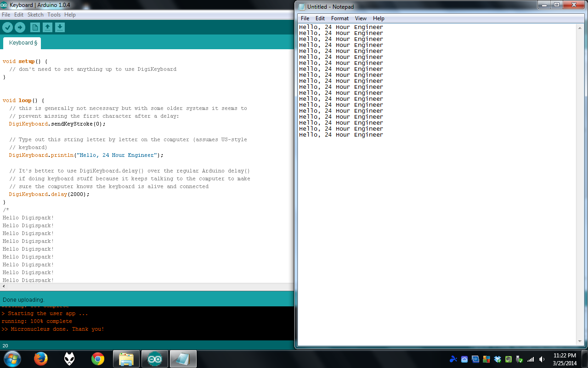The height and width of the screenshot is (368, 588).
Task: Click the first 'Hello Digispark!' line in the sketch
Action: [x=28, y=218]
